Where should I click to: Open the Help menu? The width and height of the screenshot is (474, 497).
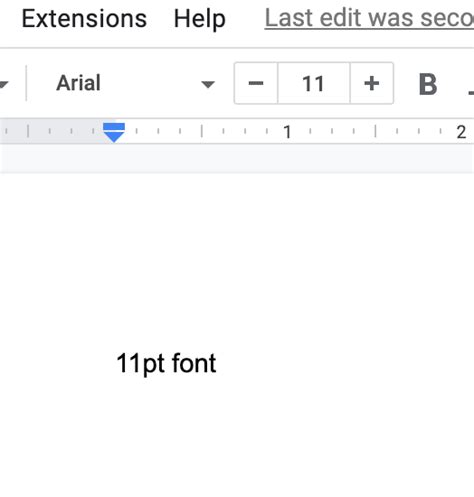click(x=200, y=19)
